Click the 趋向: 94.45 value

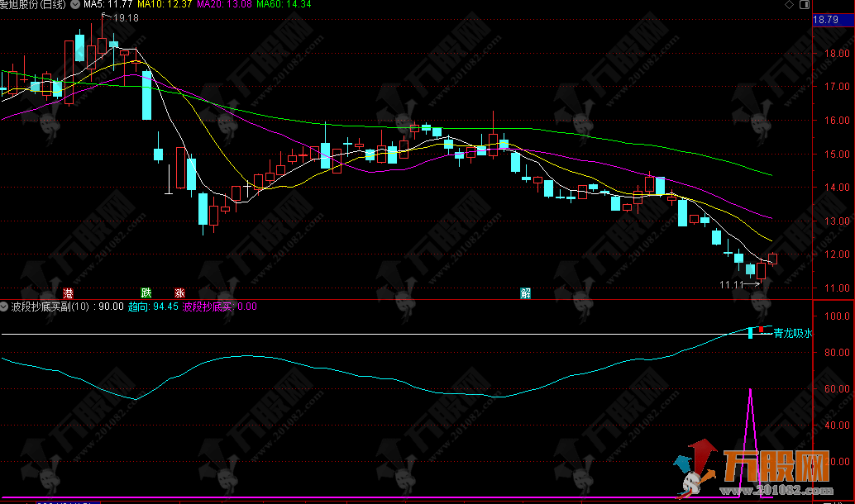coord(153,307)
